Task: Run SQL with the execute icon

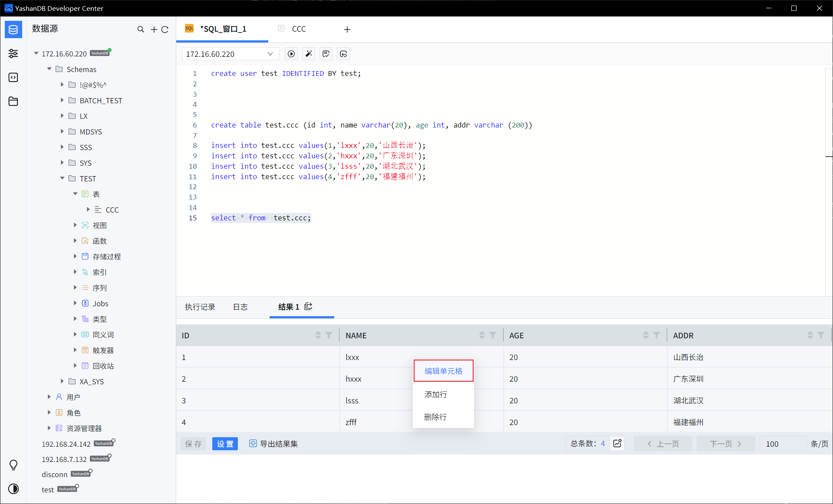Action: tap(291, 54)
